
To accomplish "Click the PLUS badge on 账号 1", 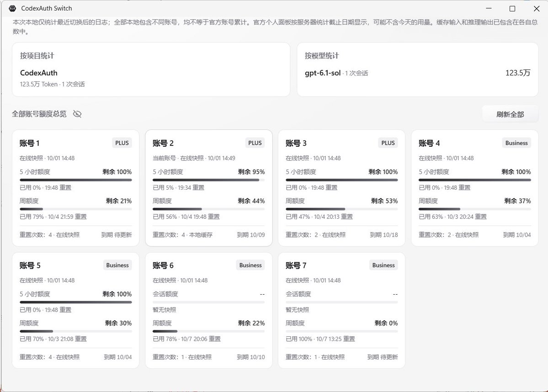I will pyautogui.click(x=122, y=143).
